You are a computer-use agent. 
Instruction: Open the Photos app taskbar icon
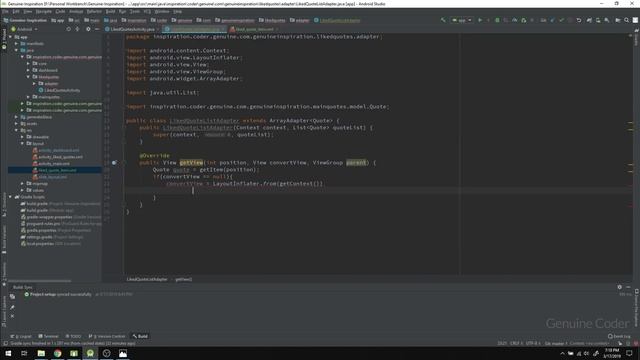[123, 353]
